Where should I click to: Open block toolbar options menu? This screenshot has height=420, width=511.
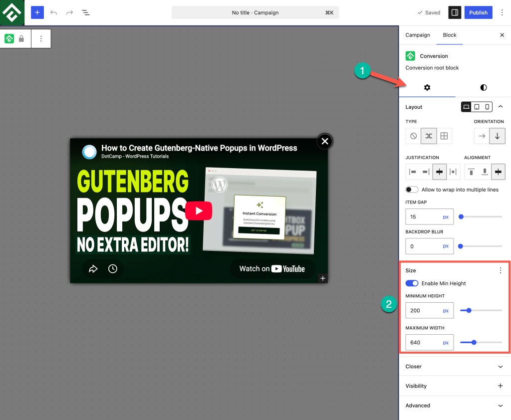[41, 39]
